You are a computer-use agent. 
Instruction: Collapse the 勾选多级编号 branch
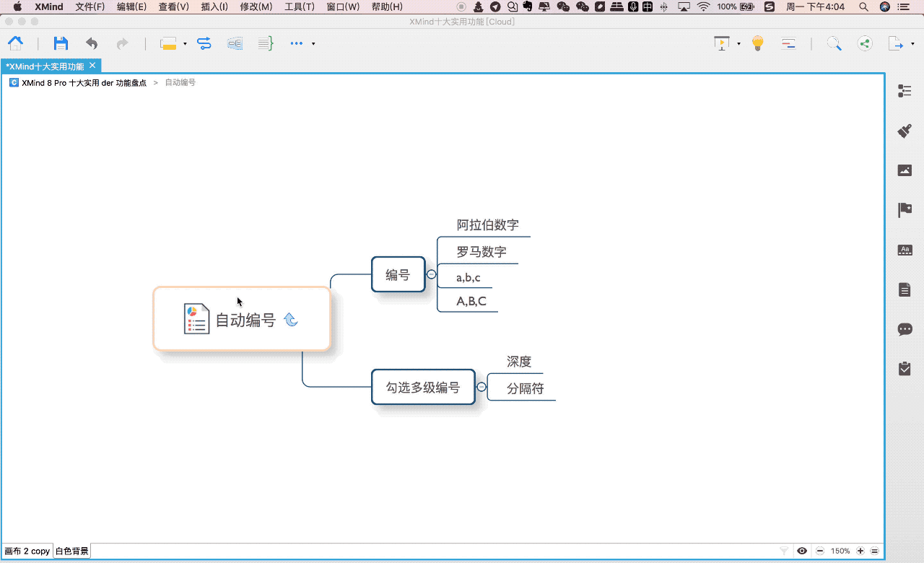[481, 387]
